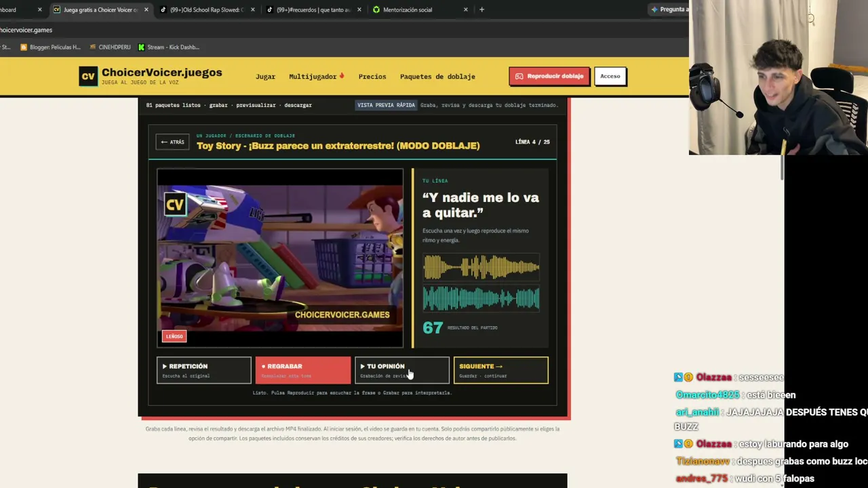Viewport: 868px width, 488px height.
Task: Click the ChoicerVoicer.juegos site title
Action: coord(161,73)
